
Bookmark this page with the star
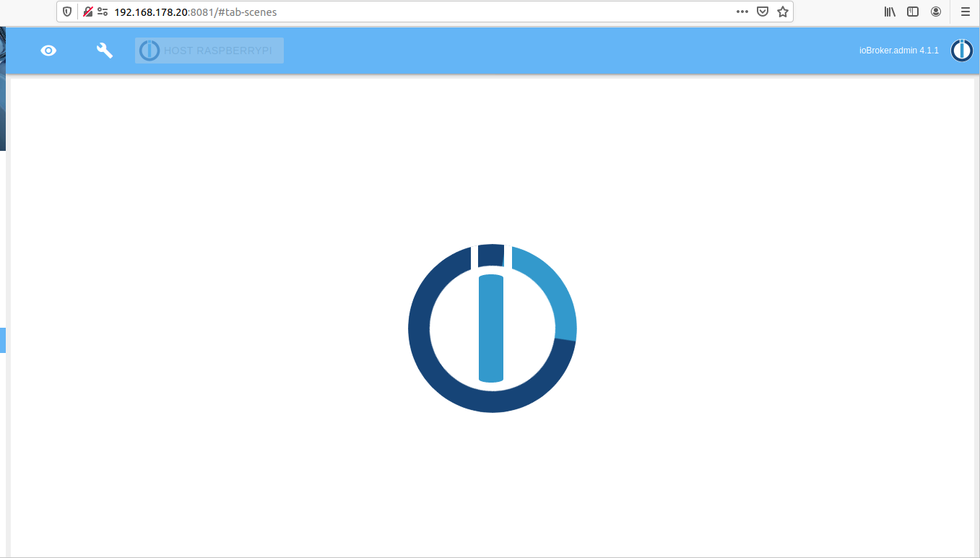click(783, 12)
